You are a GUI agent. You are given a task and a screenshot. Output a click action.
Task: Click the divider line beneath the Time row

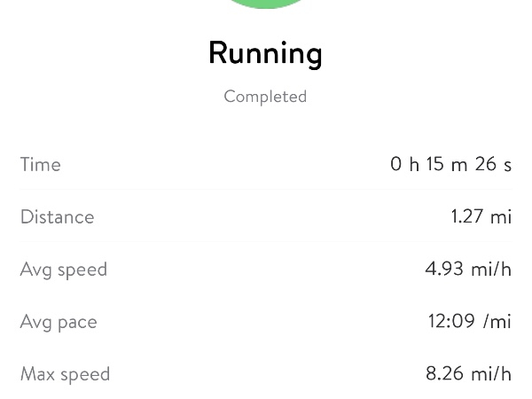click(x=266, y=190)
